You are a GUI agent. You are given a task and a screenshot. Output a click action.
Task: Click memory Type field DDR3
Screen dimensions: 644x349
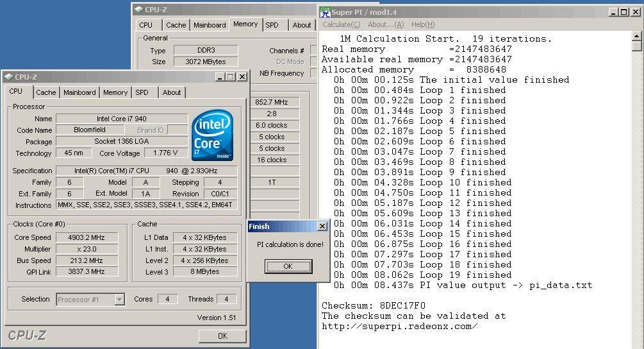click(x=206, y=50)
